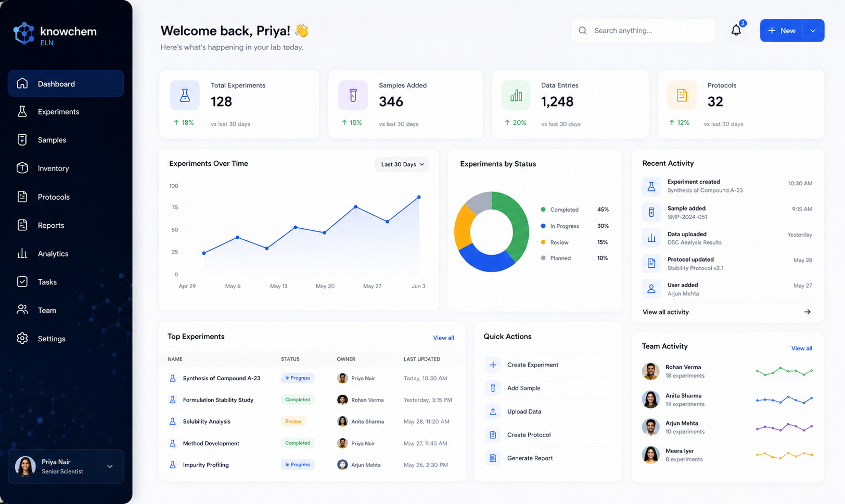Click View all in Top Experiments

coord(443,338)
